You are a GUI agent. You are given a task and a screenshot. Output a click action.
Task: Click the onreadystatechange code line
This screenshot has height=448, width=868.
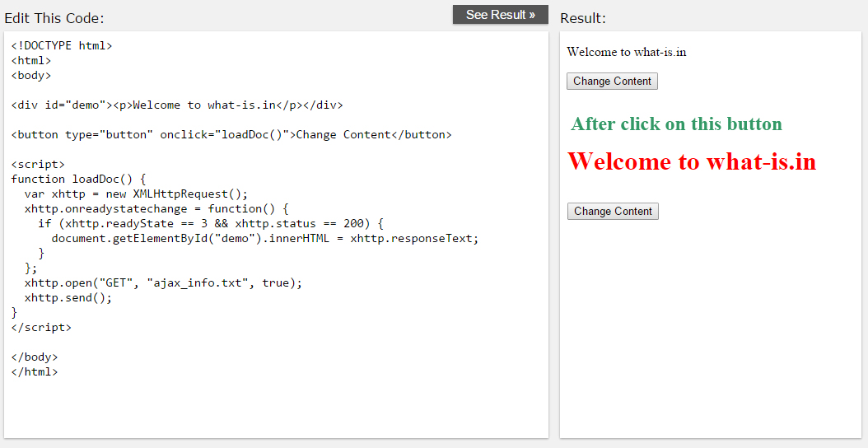[x=156, y=209]
